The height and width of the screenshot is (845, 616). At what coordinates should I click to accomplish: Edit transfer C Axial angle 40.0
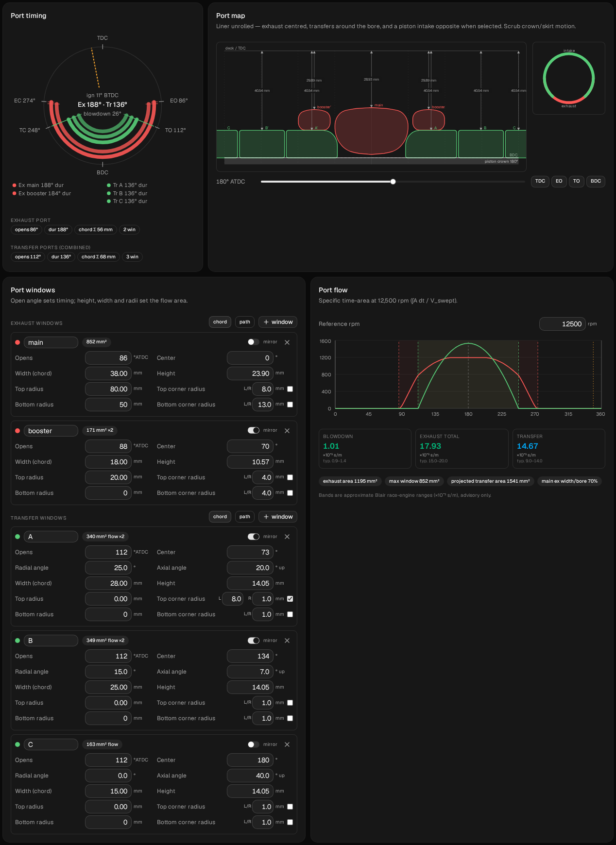pyautogui.click(x=250, y=776)
